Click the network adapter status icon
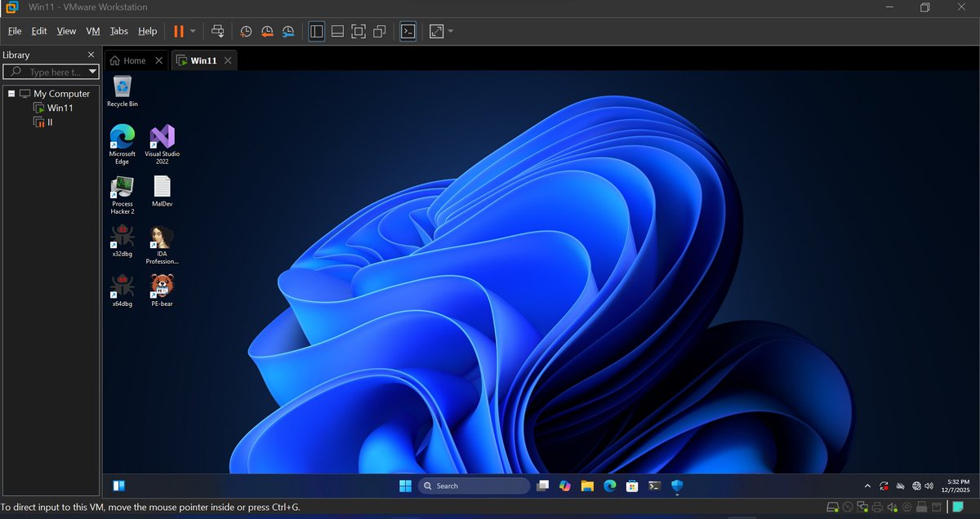980x519 pixels. point(862,508)
